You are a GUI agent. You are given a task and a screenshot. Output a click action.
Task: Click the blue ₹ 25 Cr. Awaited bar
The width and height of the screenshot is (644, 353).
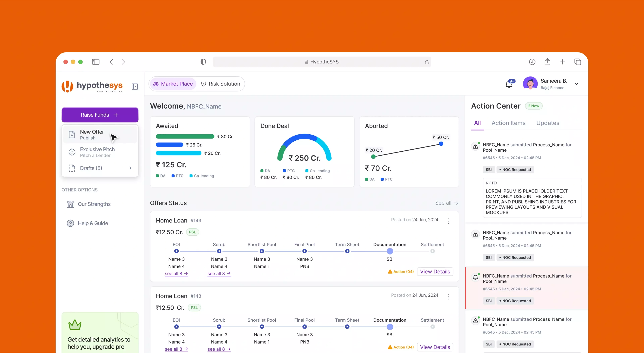[x=170, y=145]
